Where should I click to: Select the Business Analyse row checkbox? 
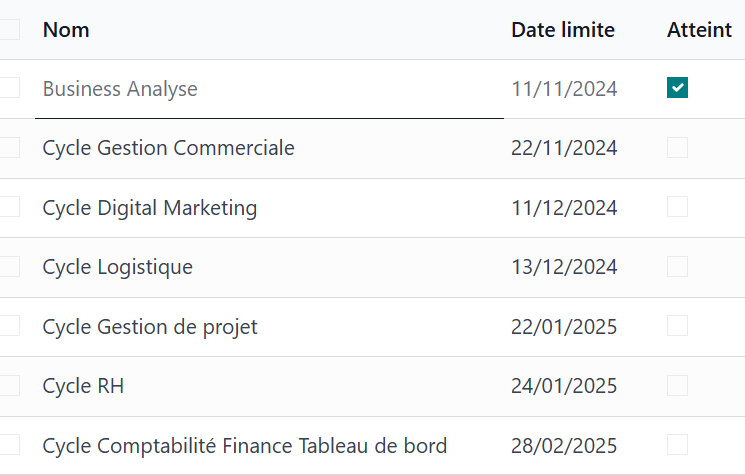9,88
